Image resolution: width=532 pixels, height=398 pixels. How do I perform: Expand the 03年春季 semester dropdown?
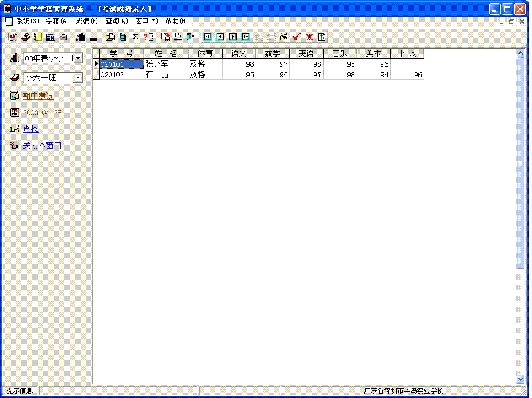click(x=78, y=58)
